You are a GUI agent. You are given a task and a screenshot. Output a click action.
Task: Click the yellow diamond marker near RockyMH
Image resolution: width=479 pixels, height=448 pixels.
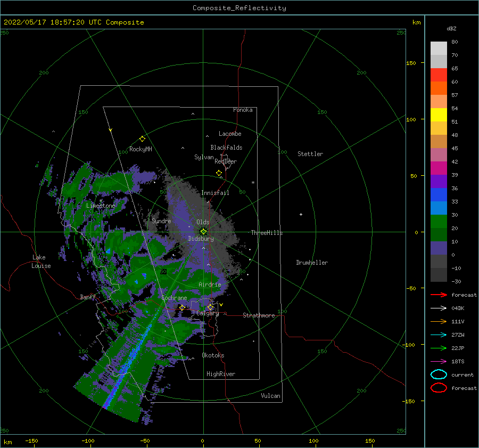tap(142, 139)
